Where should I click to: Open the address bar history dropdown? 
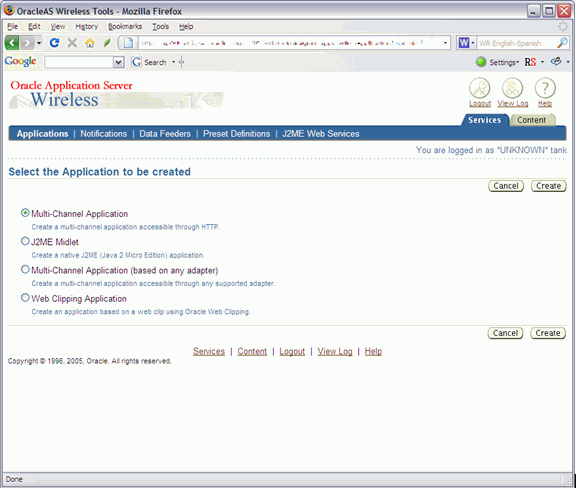click(x=445, y=43)
